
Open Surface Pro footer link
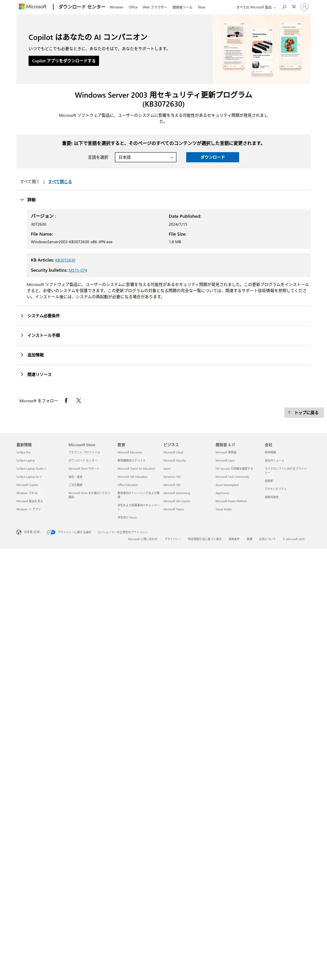(23, 452)
